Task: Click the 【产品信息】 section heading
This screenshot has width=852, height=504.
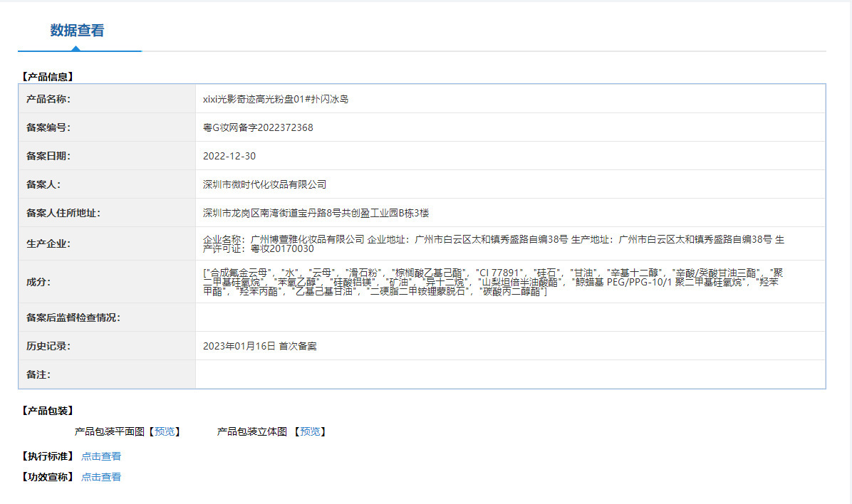Action: (x=47, y=77)
